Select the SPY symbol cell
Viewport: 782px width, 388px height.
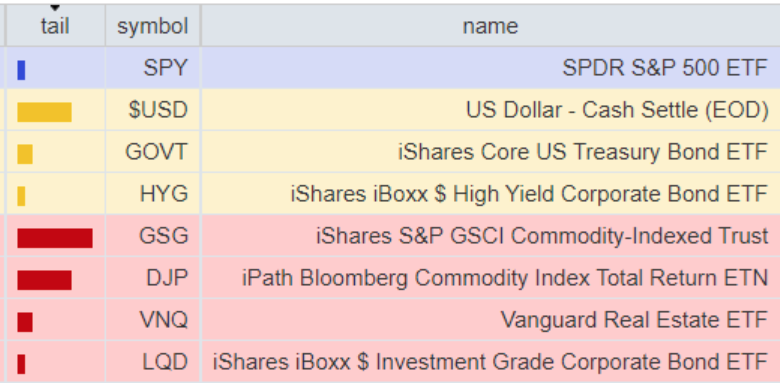tap(153, 68)
